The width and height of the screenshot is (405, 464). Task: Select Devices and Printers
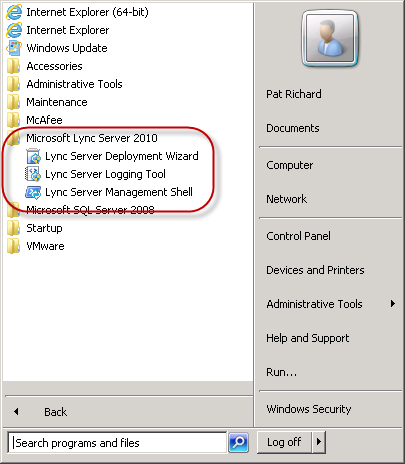point(315,270)
